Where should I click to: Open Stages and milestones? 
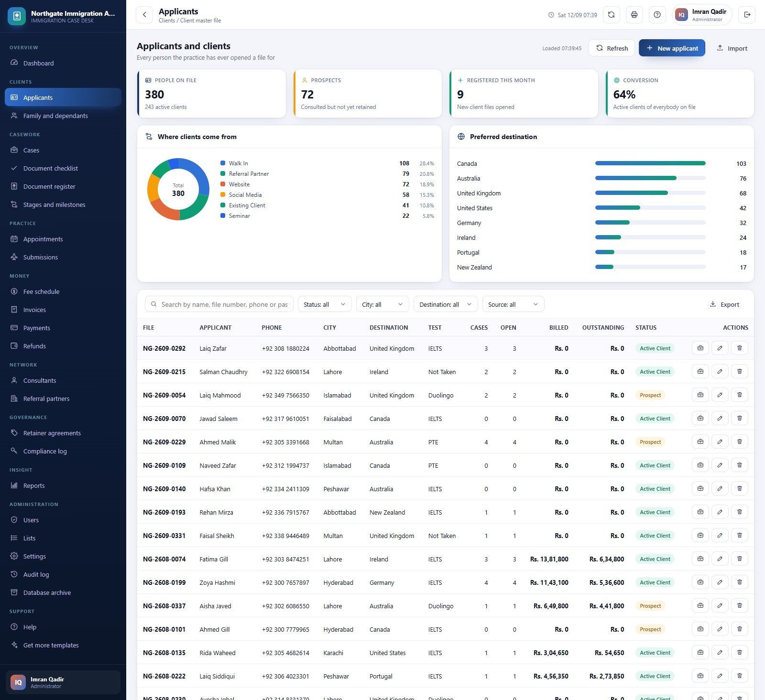pyautogui.click(x=63, y=205)
